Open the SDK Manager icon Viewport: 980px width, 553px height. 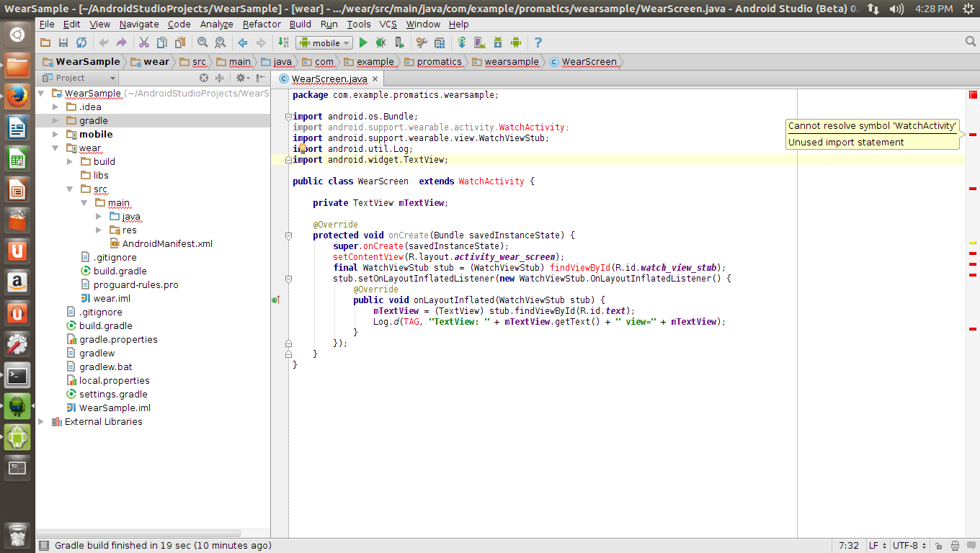[x=497, y=43]
